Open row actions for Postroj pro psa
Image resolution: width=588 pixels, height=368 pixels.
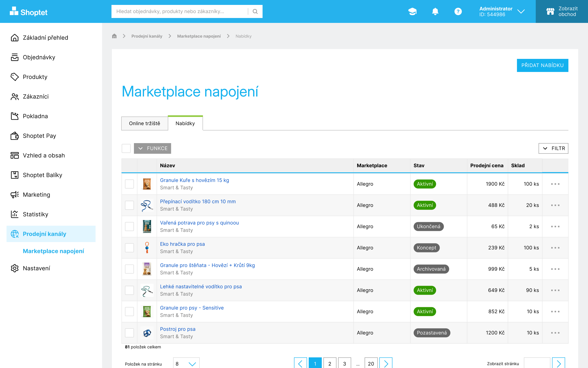[x=555, y=333]
